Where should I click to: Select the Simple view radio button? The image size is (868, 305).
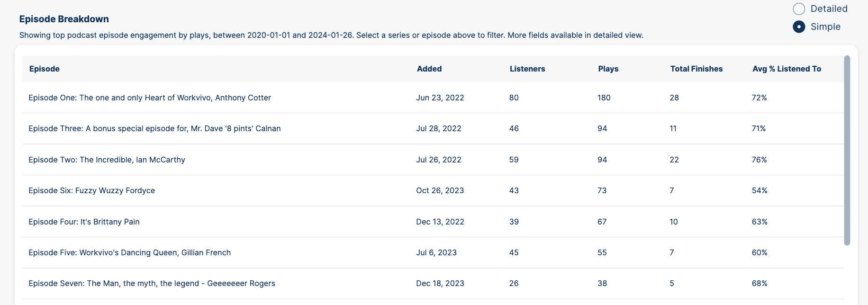coord(799,27)
